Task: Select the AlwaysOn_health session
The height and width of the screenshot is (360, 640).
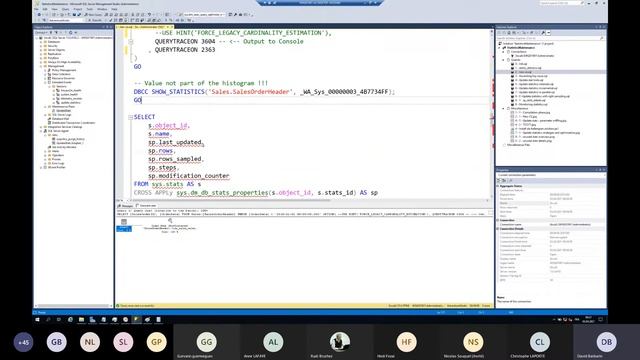Action: pyautogui.click(x=71, y=90)
